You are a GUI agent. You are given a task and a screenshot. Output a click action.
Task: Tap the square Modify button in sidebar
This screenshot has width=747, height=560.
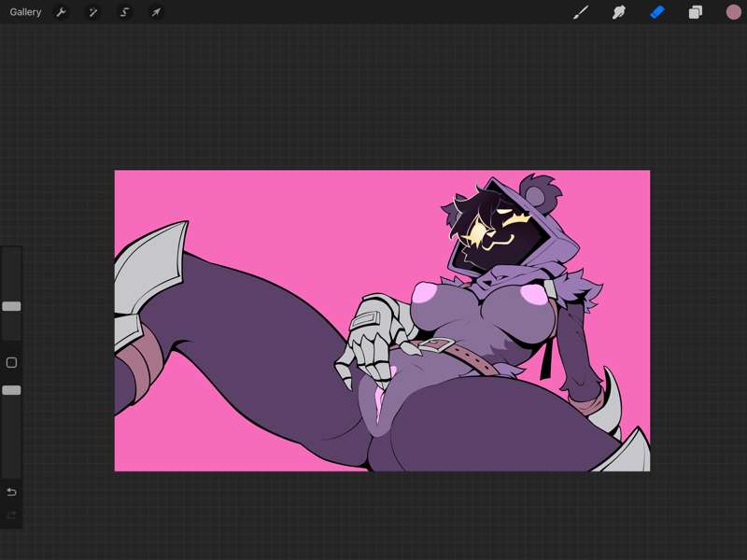pos(11,363)
